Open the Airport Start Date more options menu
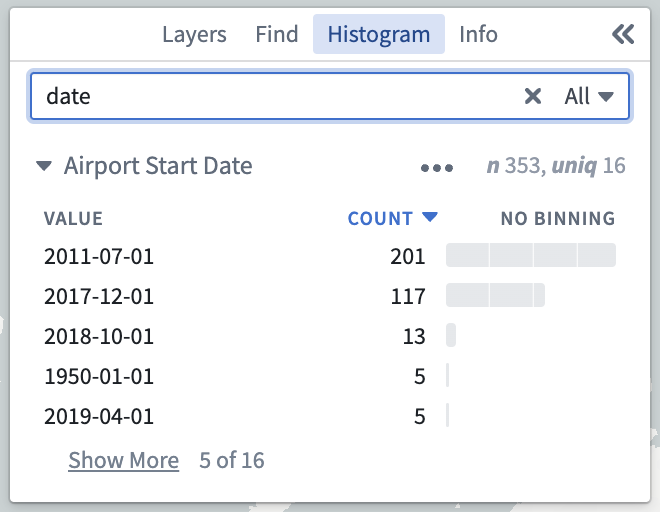This screenshot has height=512, width=660. pyautogui.click(x=437, y=168)
